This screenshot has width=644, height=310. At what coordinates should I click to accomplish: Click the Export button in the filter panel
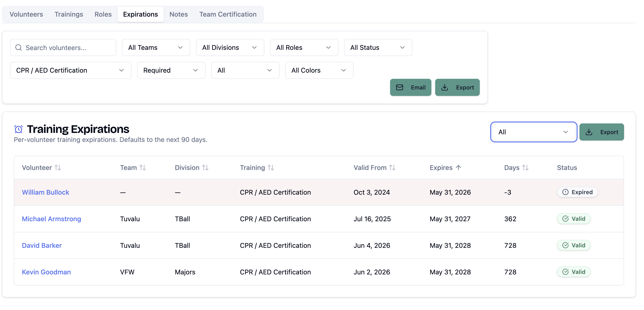click(457, 87)
